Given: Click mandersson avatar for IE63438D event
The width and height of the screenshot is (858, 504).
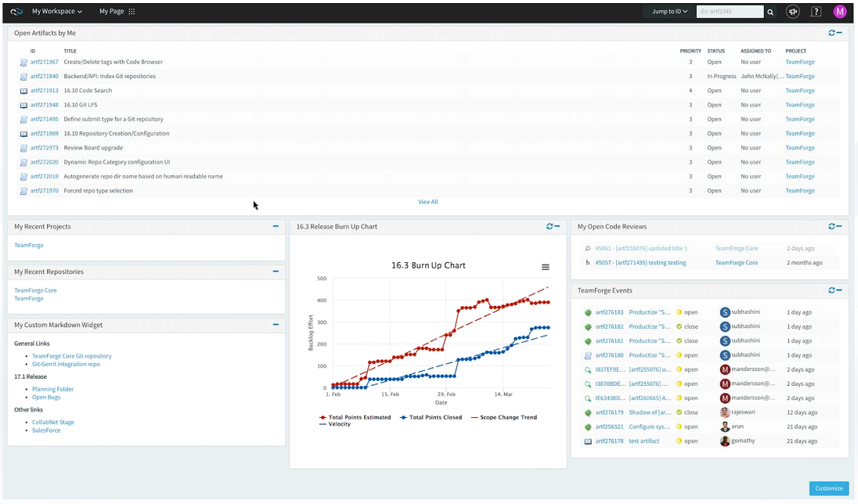Looking at the screenshot, I should click(x=725, y=398).
